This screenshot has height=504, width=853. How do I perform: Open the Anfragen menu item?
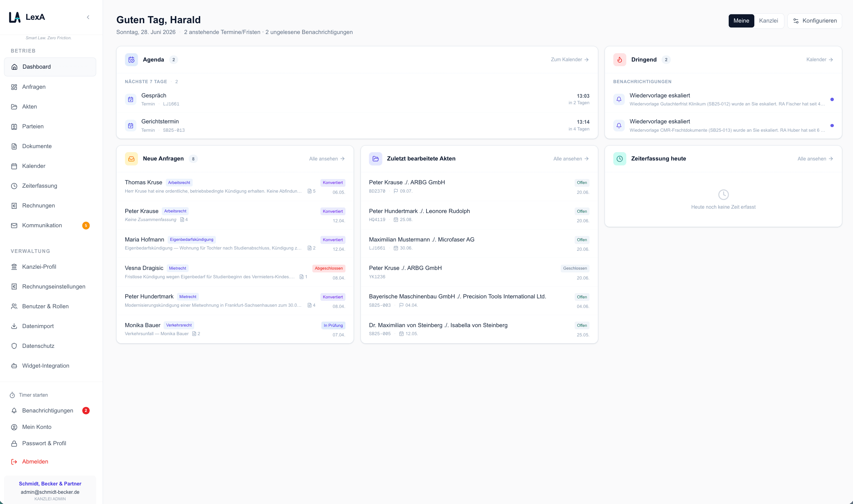pyautogui.click(x=50, y=87)
